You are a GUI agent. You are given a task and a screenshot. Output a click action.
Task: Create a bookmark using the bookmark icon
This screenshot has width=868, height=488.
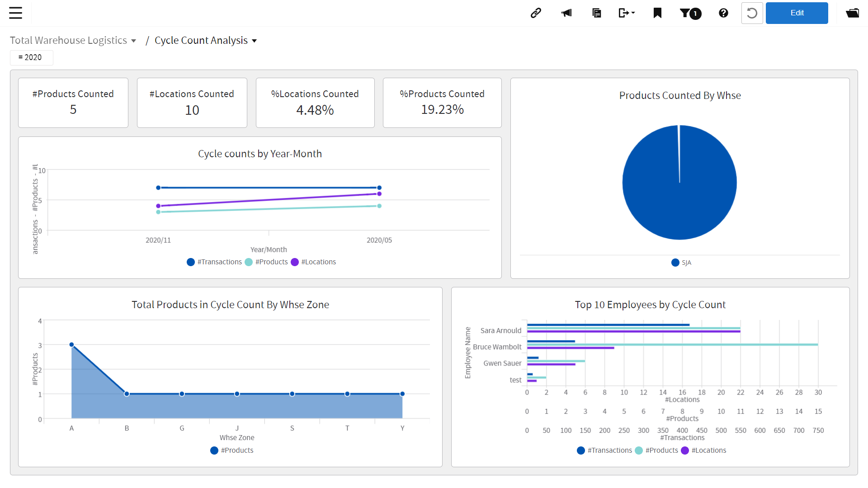(657, 13)
